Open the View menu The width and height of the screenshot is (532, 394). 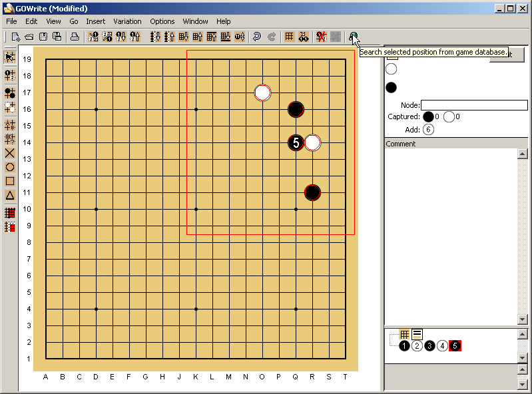(53, 21)
